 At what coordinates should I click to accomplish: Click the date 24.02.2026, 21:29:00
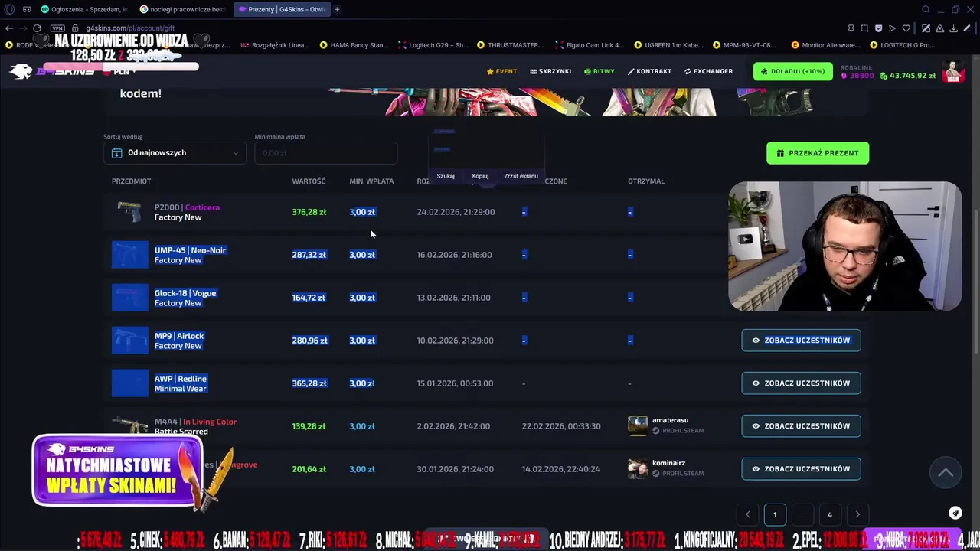[x=456, y=212]
